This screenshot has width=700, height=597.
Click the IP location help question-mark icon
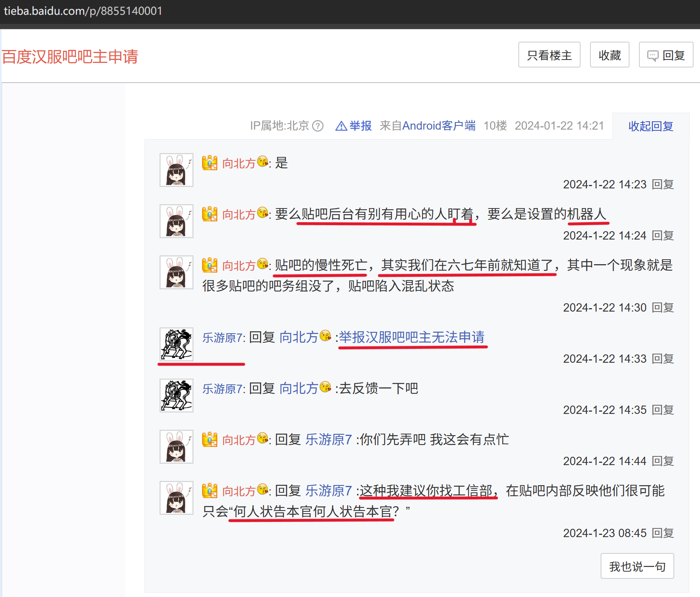pos(317,126)
